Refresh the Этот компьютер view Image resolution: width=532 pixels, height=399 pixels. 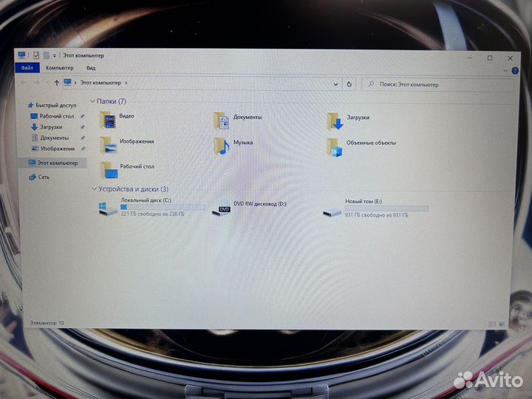(x=349, y=84)
